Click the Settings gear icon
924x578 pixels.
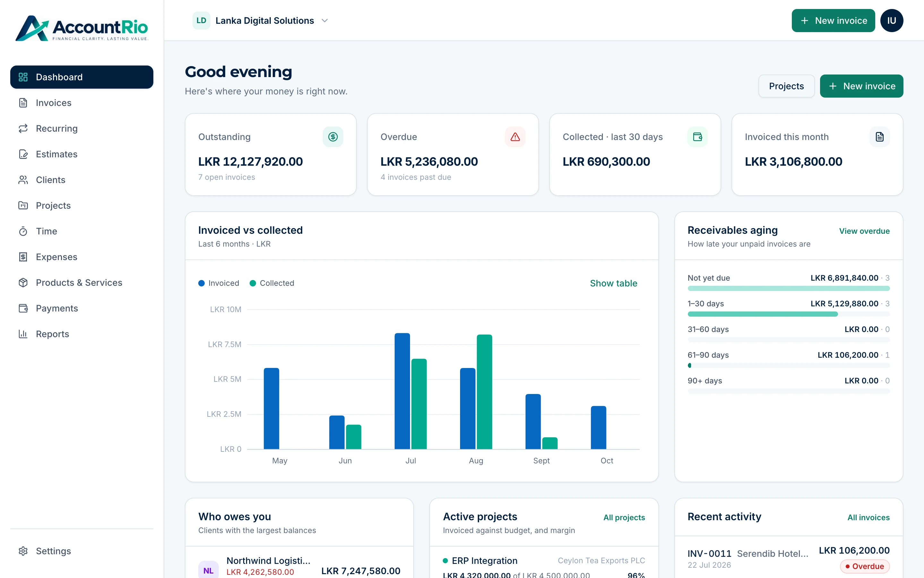coord(23,551)
